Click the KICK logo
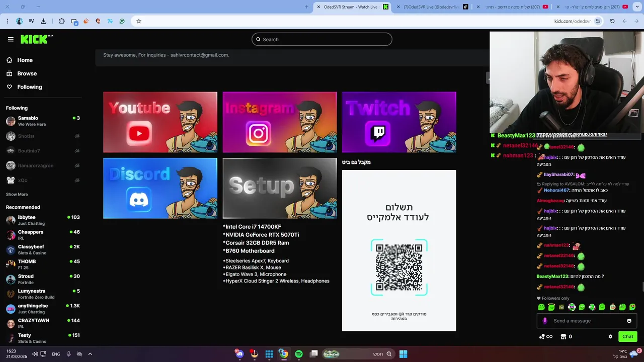 pyautogui.click(x=37, y=39)
